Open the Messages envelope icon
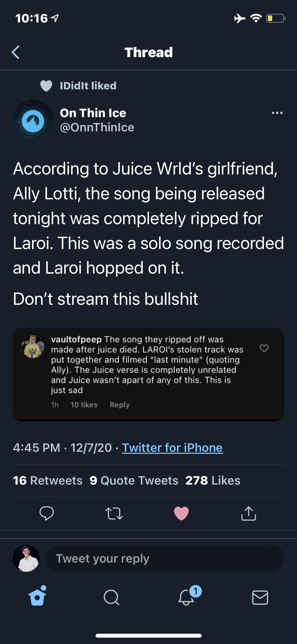The image size is (297, 644). coord(260,597)
